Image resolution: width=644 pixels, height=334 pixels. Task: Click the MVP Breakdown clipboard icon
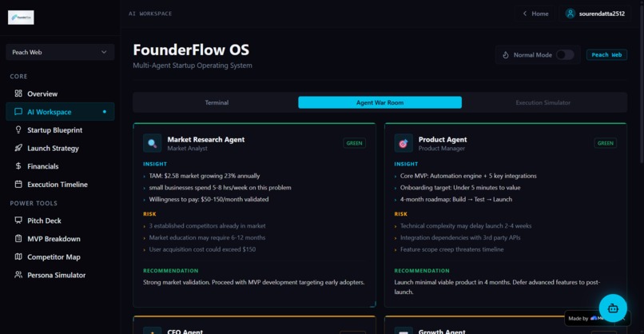click(x=18, y=238)
